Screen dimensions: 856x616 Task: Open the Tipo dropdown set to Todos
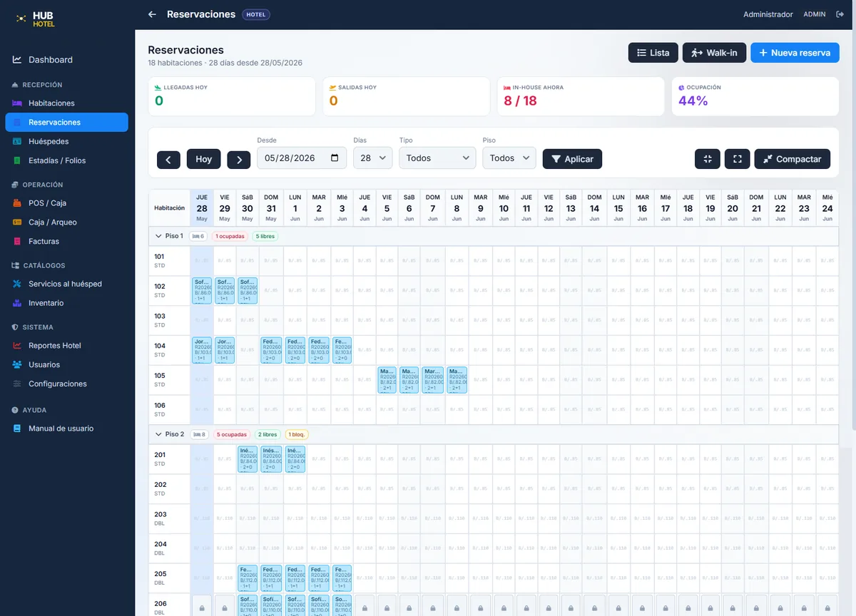[x=437, y=158]
